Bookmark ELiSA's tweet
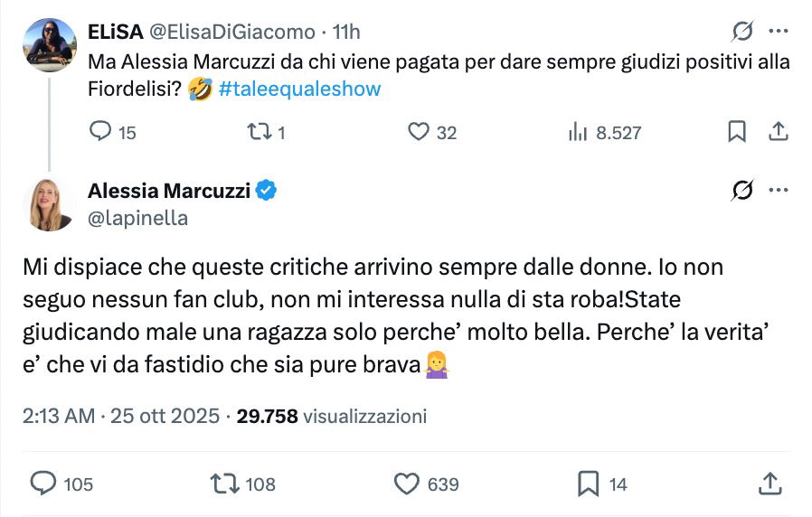The width and height of the screenshot is (812, 517). click(x=737, y=132)
